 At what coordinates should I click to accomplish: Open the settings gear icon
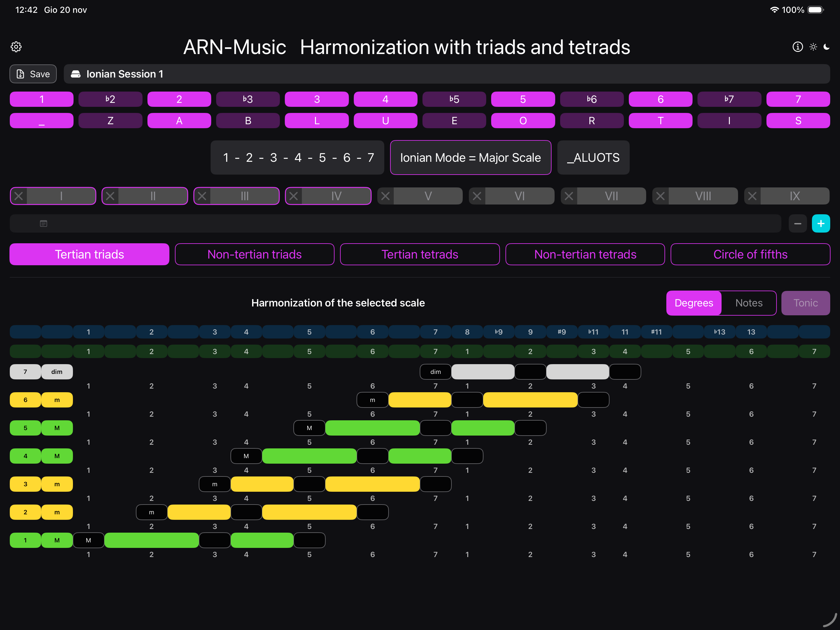(x=16, y=47)
